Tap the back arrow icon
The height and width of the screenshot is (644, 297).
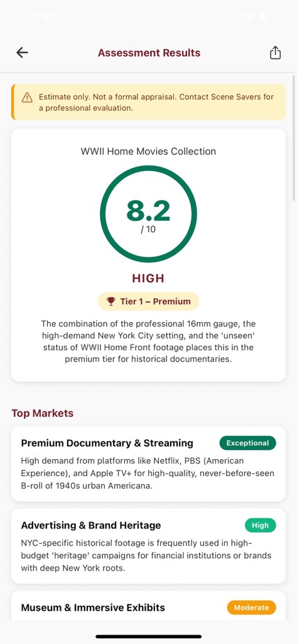[x=22, y=53]
